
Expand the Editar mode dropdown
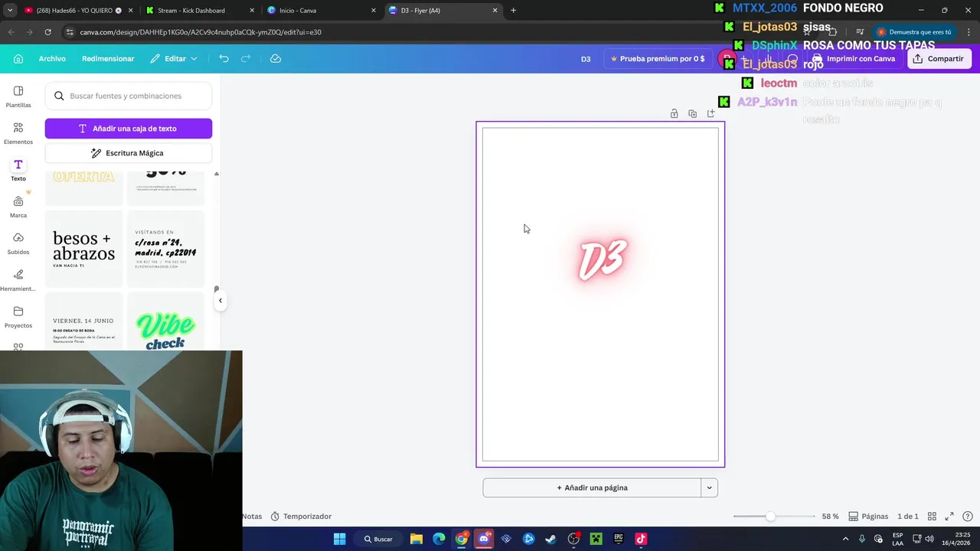(174, 59)
